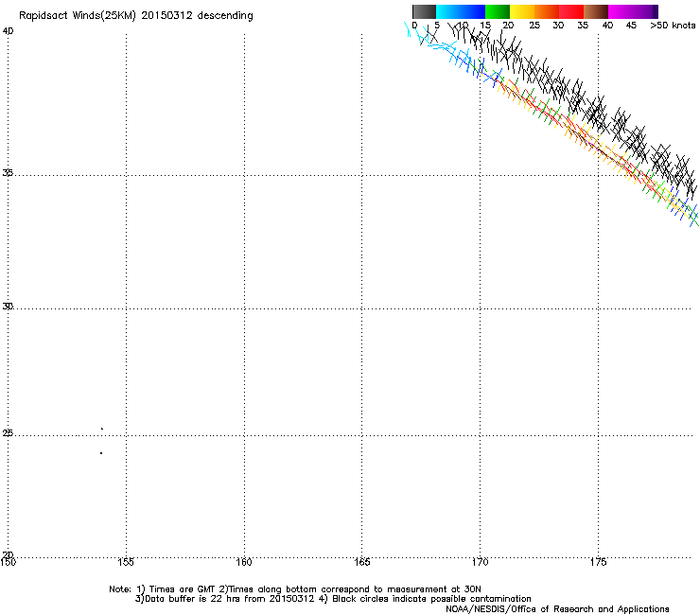
Task: Click the longitude label '160'
Action: pyautogui.click(x=244, y=562)
